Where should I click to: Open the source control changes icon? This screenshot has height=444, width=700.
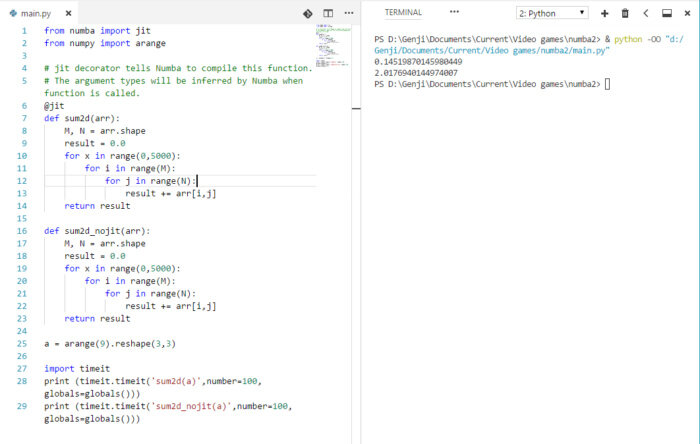[x=307, y=13]
